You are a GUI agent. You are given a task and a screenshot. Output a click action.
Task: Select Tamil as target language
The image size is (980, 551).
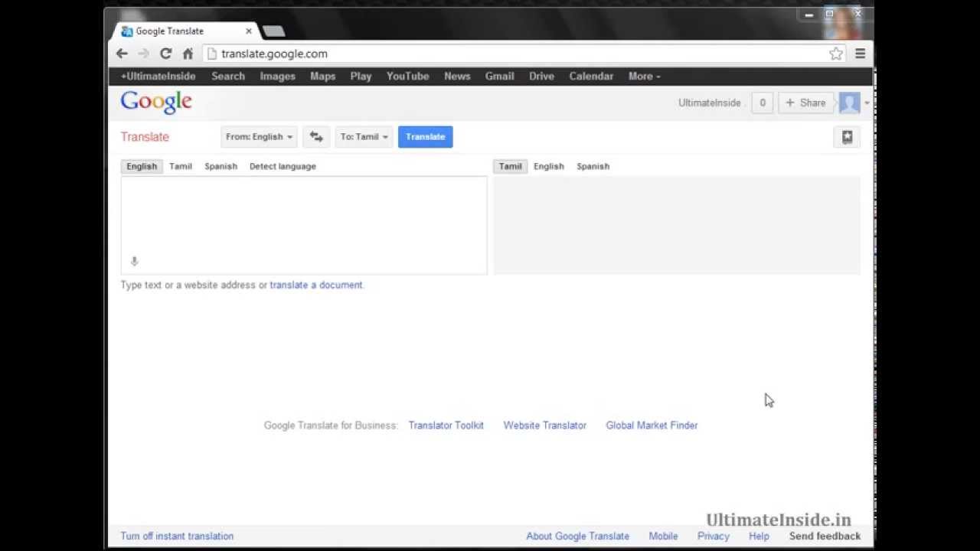(x=510, y=166)
